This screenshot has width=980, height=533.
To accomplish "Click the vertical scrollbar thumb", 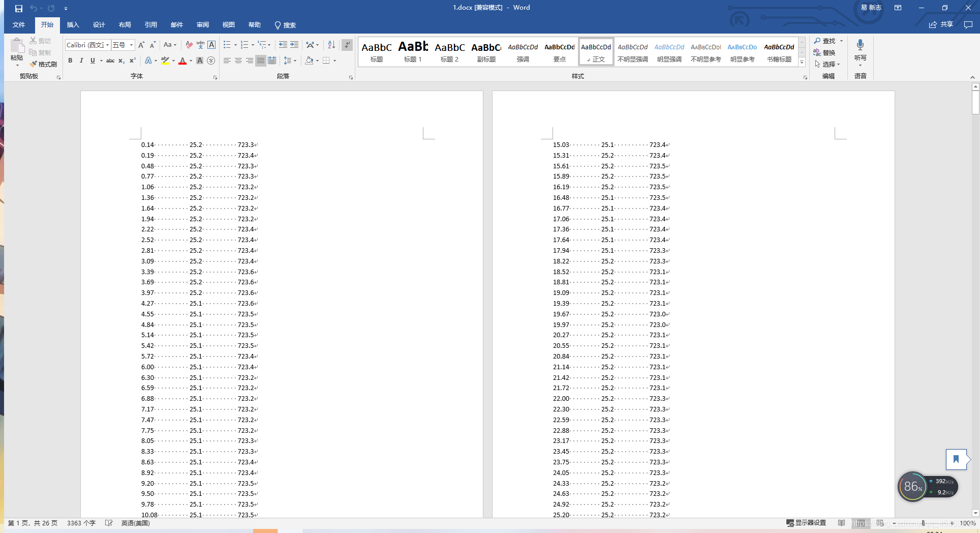I will [x=975, y=103].
